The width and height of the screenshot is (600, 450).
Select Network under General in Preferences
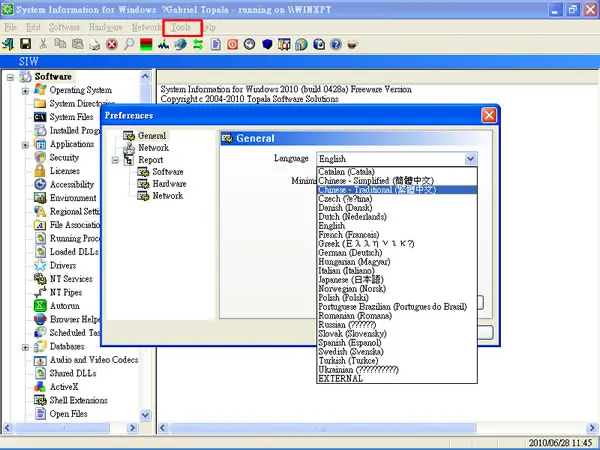click(153, 148)
